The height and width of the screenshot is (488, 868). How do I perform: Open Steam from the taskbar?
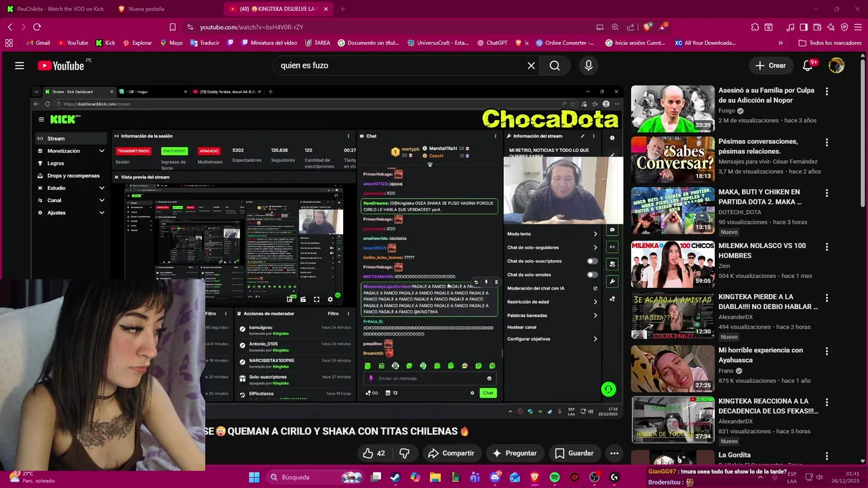[395, 477]
